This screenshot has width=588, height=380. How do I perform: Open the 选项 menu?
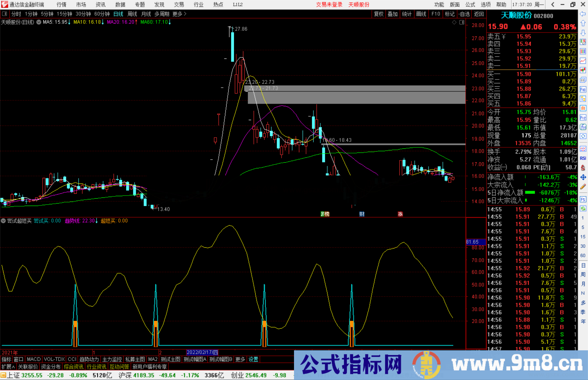coord(485,5)
